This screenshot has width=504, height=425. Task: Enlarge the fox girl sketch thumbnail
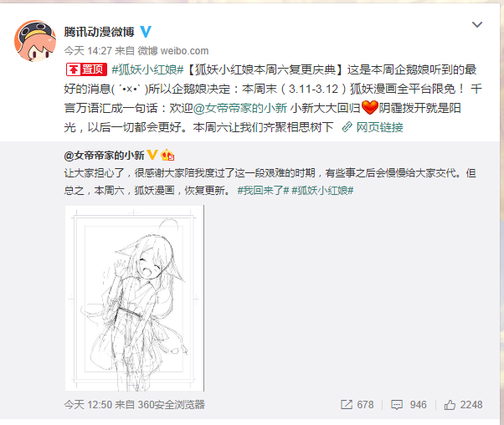pos(135,298)
